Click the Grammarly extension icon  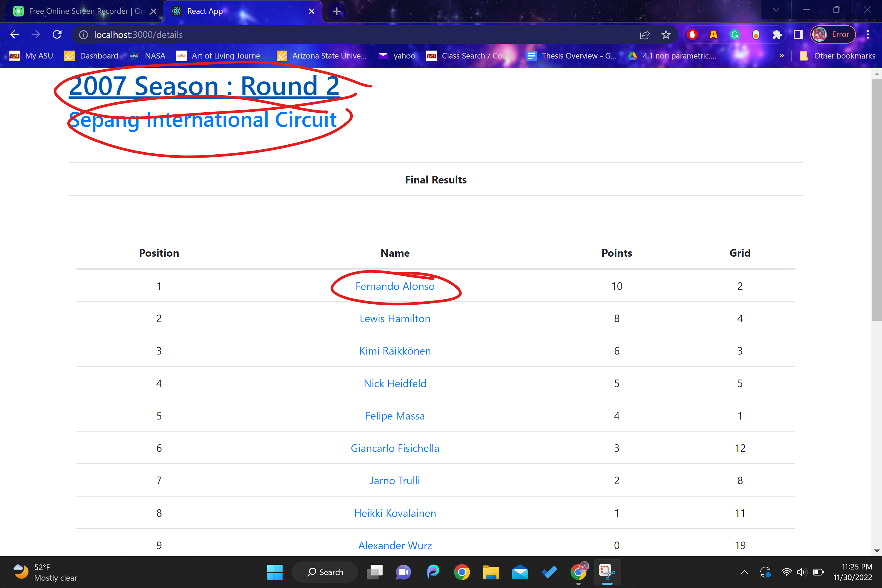[x=735, y=34]
